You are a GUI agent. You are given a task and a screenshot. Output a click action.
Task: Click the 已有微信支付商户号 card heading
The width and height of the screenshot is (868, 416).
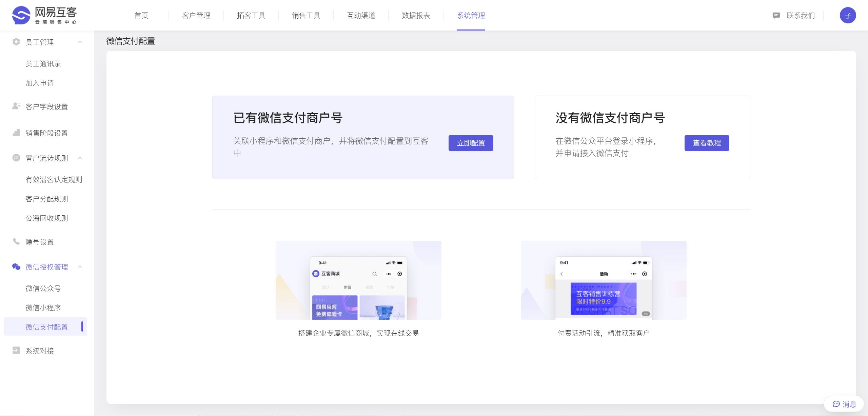coord(288,118)
